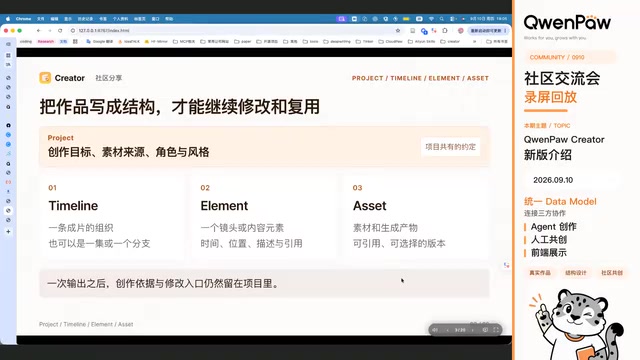This screenshot has width=640, height=360.
Task: Expand the deeplearning bookmark folder
Action: pos(337,42)
